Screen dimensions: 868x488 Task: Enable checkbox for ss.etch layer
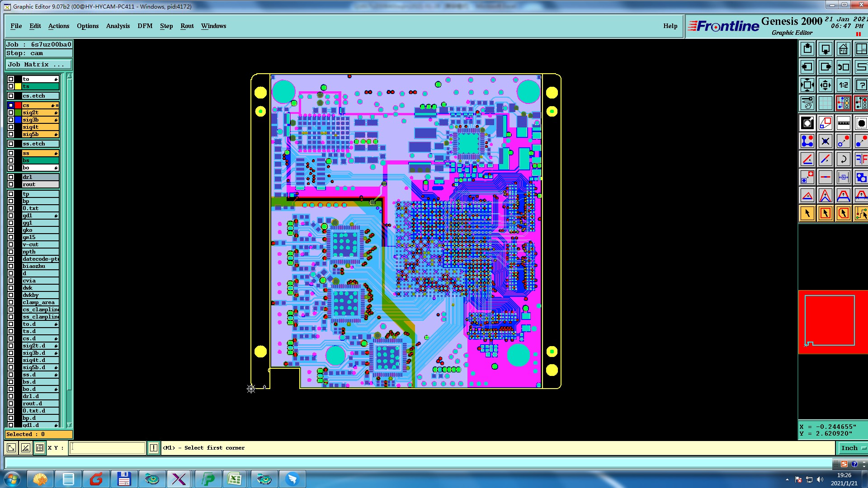coord(11,144)
